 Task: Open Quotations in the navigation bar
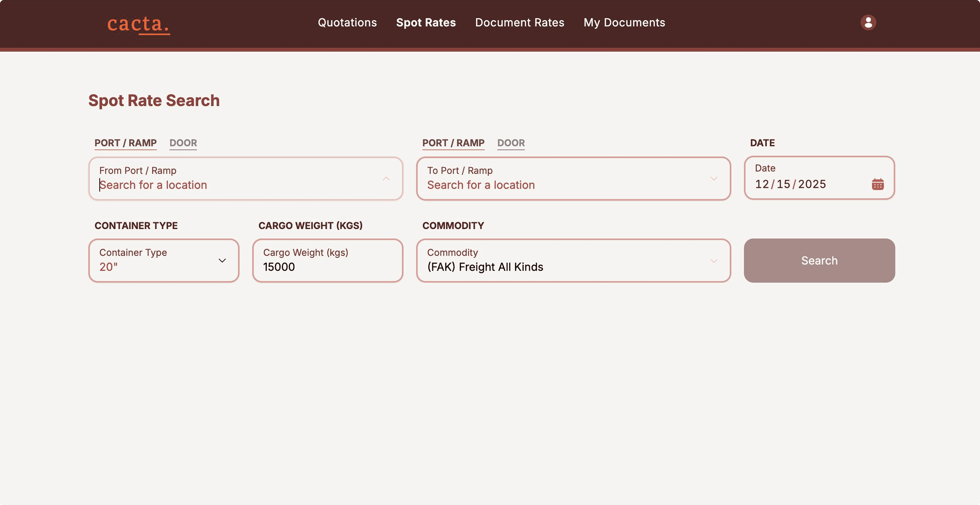point(347,22)
